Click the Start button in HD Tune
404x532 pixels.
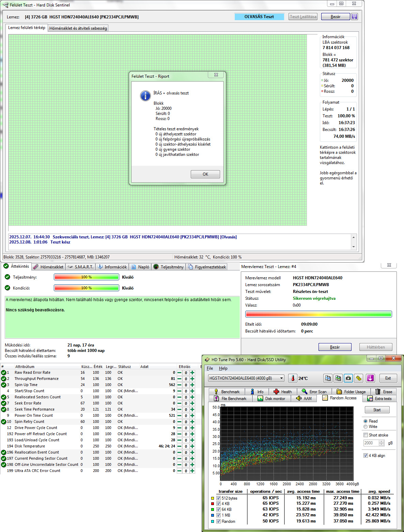pos(377,410)
